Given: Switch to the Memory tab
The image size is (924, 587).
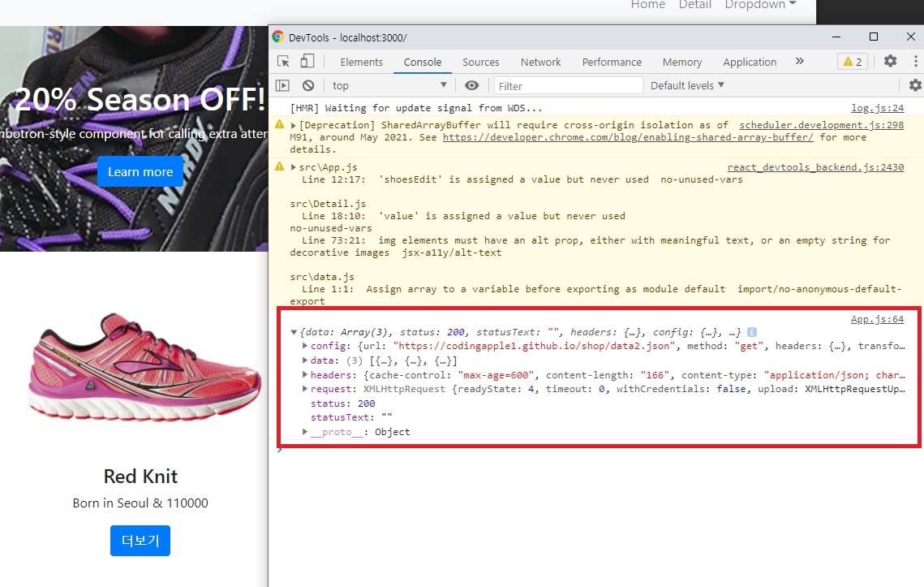Looking at the screenshot, I should (681, 62).
